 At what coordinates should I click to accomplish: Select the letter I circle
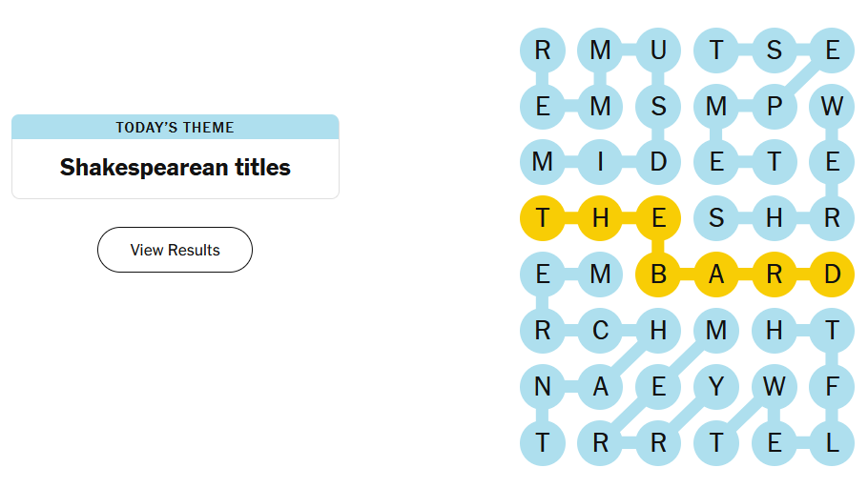tap(600, 162)
